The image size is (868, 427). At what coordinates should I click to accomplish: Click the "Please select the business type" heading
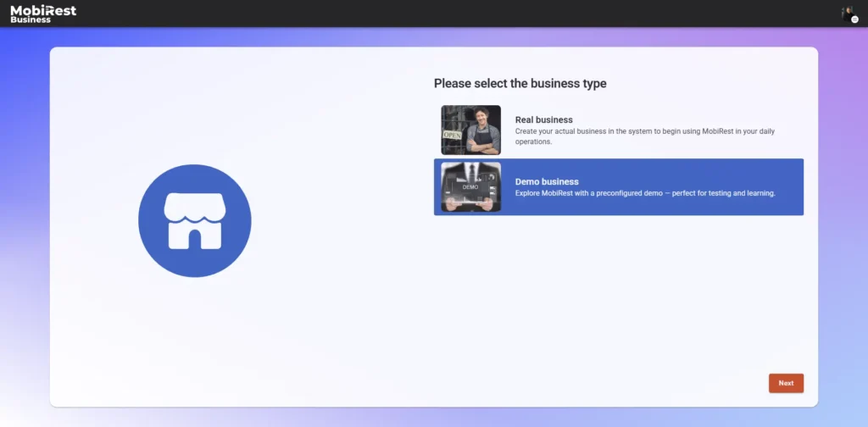pyautogui.click(x=520, y=83)
